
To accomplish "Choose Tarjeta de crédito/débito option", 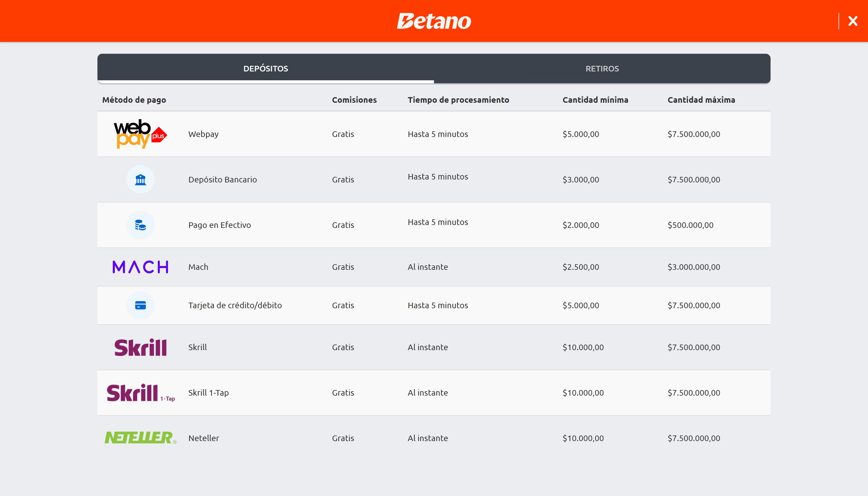I will tap(235, 305).
